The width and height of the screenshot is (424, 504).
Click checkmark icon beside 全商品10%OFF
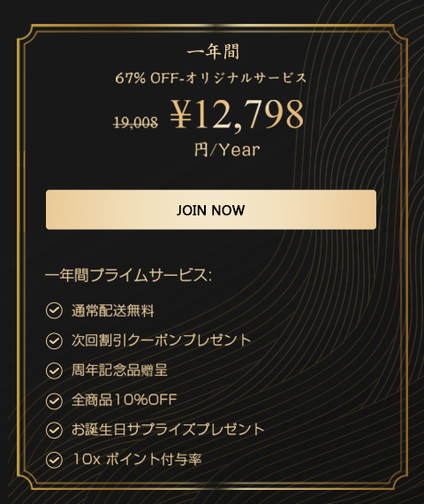54,401
